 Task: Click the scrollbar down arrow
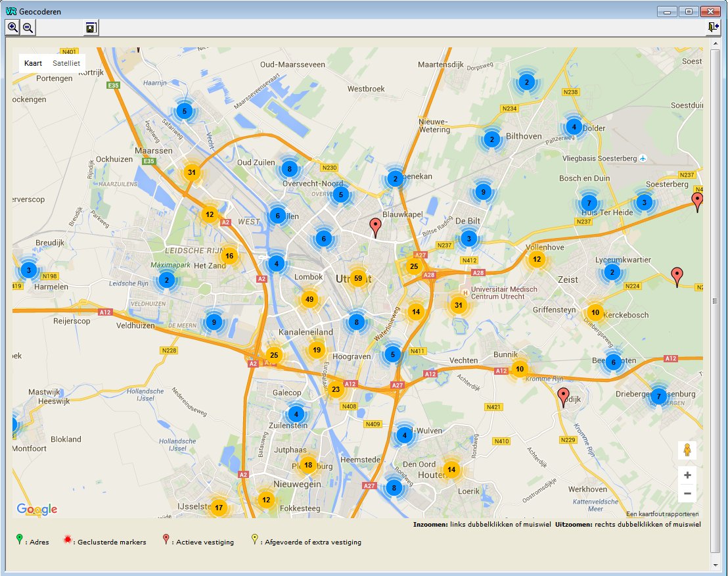(715, 565)
